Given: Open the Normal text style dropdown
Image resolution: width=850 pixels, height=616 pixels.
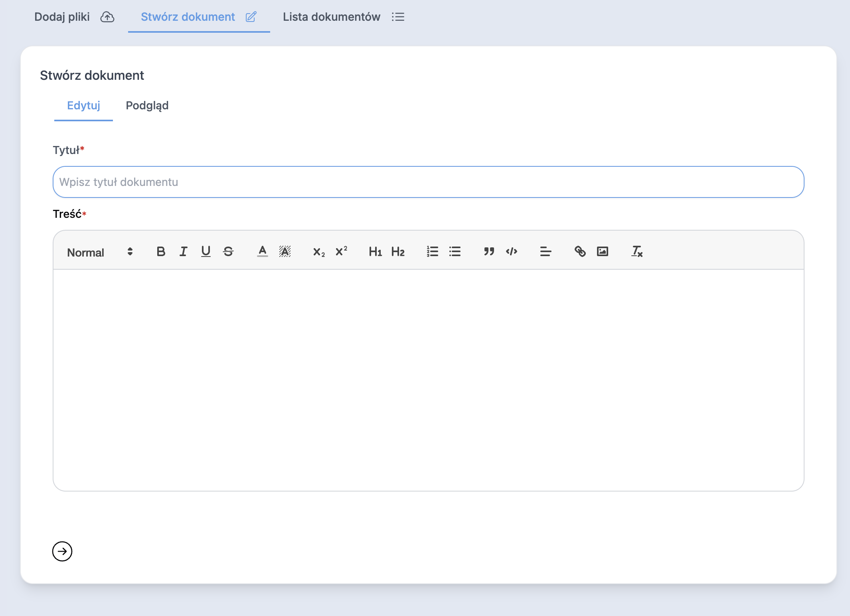Looking at the screenshot, I should (100, 252).
